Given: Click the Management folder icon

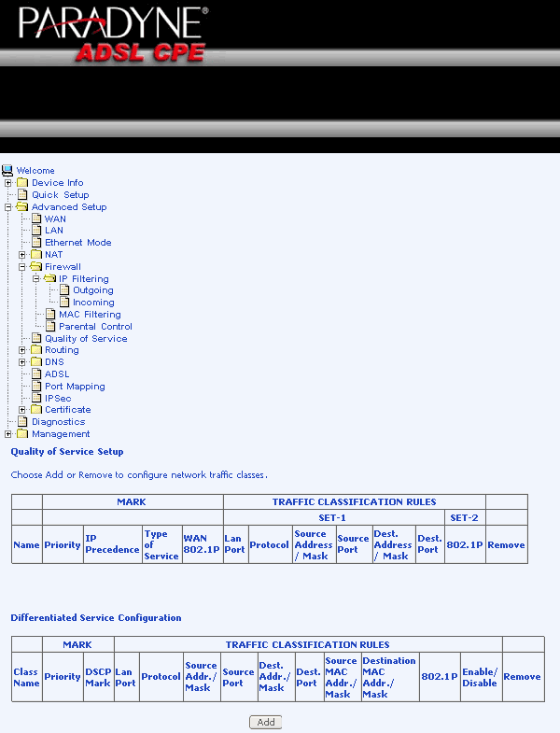Looking at the screenshot, I should click(22, 434).
